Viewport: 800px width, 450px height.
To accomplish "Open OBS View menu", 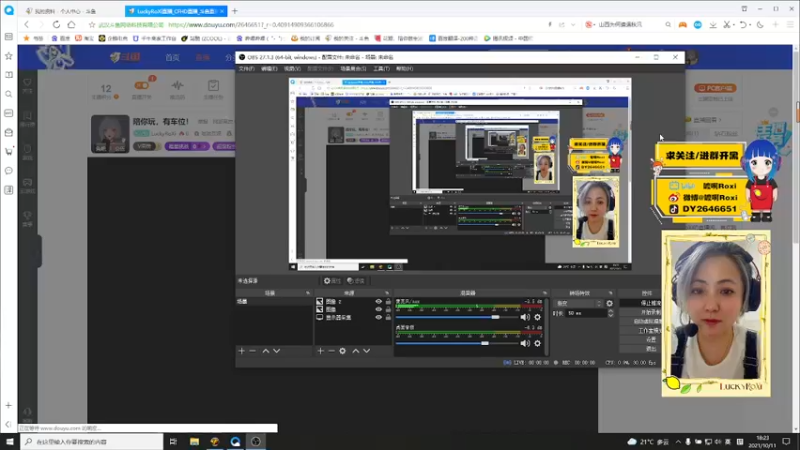I will click(292, 68).
